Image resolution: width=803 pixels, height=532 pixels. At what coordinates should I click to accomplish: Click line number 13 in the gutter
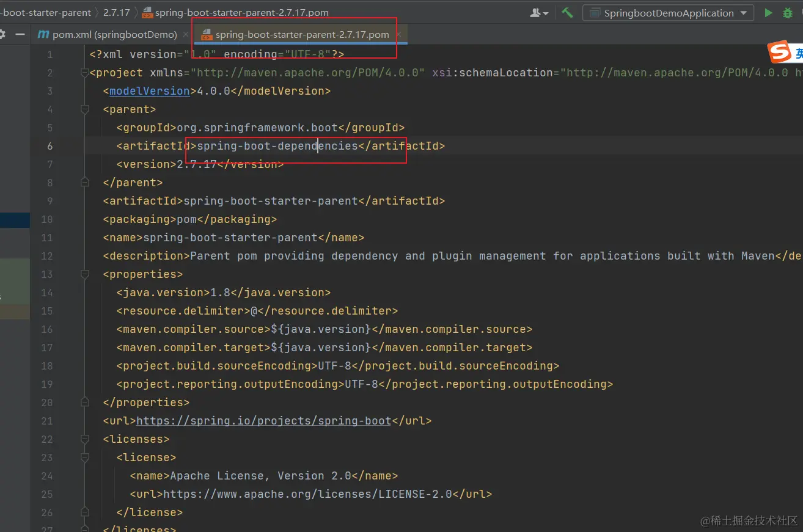tap(46, 274)
